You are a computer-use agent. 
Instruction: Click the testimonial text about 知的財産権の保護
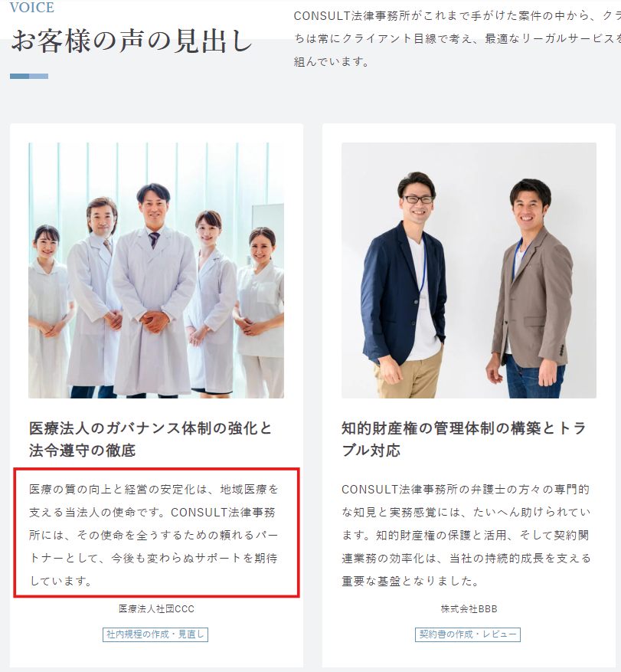point(466,535)
